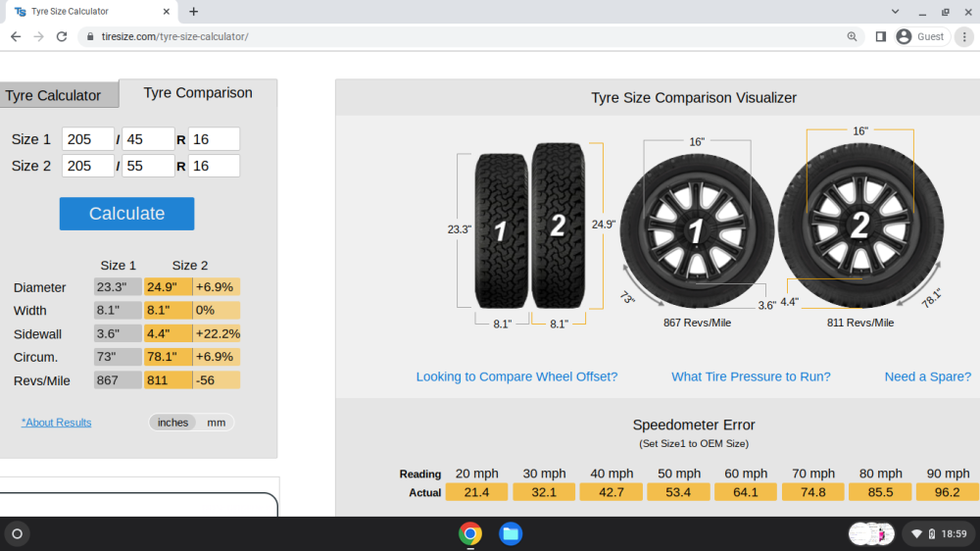Switch units to inches
This screenshot has width=980, height=551.
(172, 423)
